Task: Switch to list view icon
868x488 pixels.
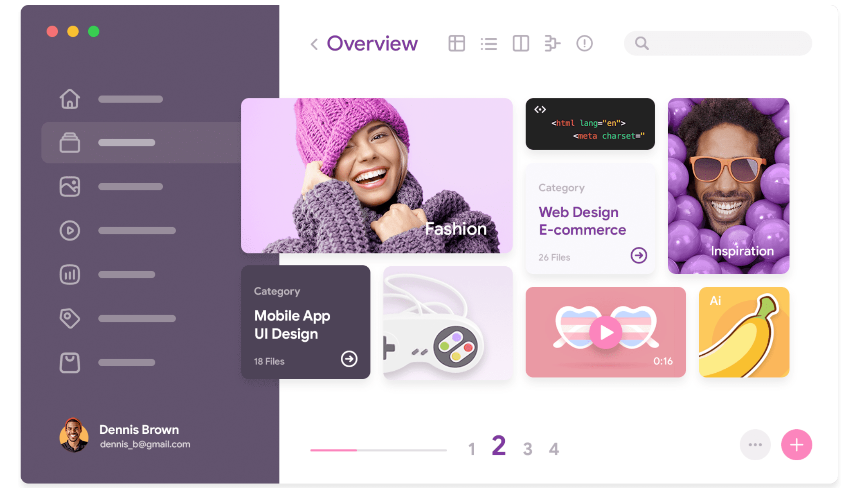Action: pos(489,43)
